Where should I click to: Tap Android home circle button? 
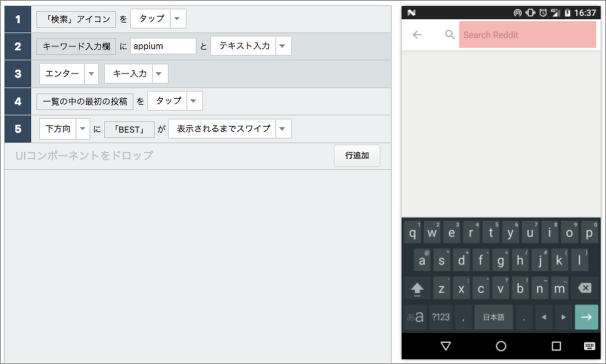501,346
